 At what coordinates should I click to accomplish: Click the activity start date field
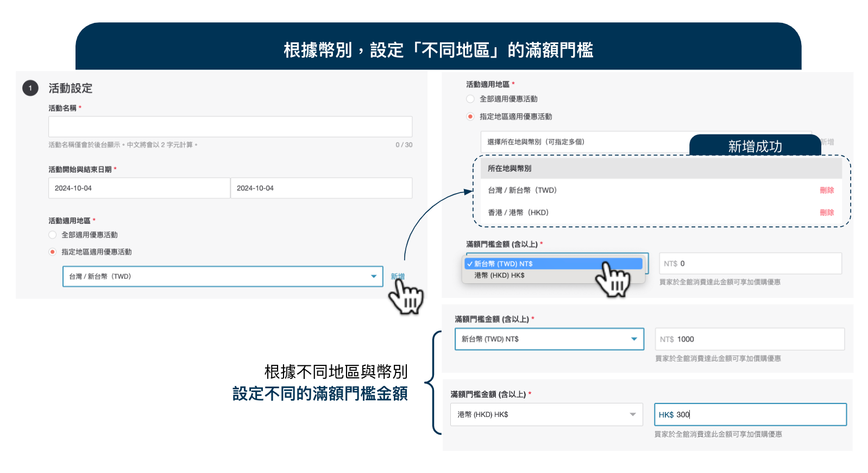pos(139,188)
